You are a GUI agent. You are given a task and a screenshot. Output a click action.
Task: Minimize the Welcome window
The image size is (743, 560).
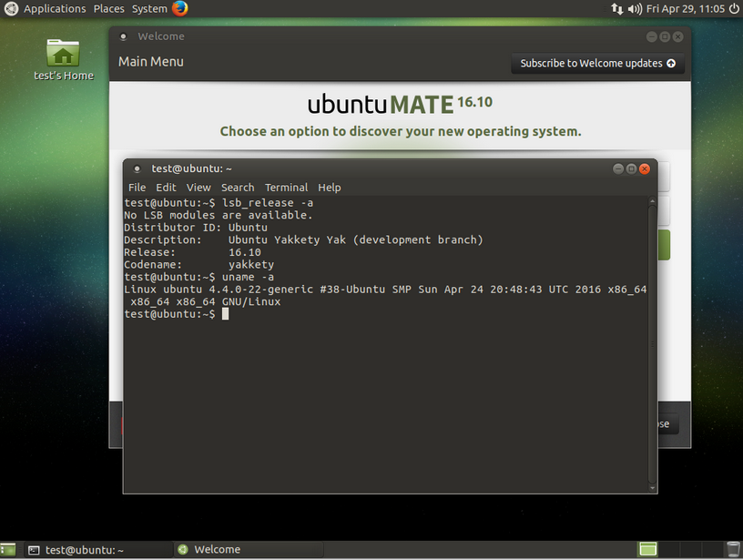click(652, 37)
